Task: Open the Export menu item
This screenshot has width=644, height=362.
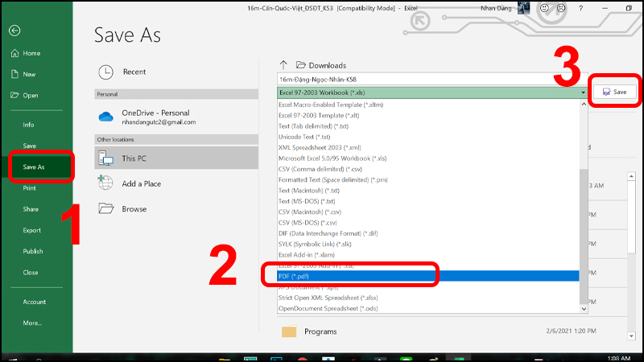Action: 32,230
